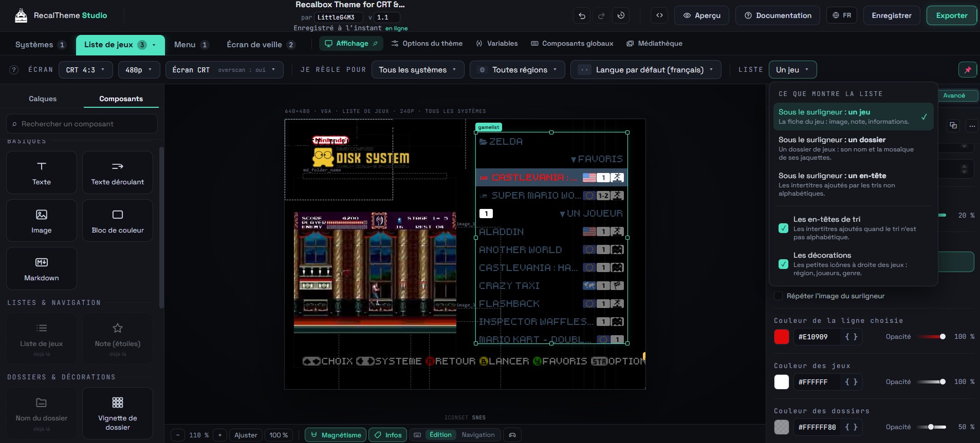Image resolution: width=980 pixels, height=443 pixels.
Task: Switch to Navigation mode
Action: click(x=478, y=435)
